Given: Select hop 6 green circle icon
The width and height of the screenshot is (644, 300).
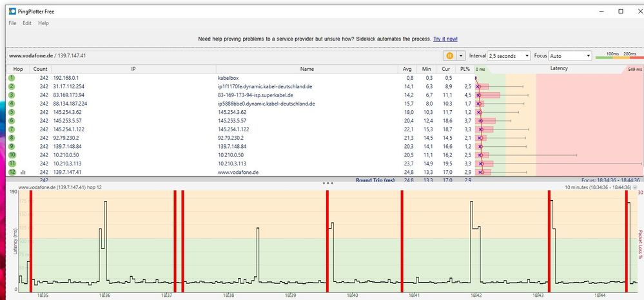Looking at the screenshot, I should pos(12,120).
